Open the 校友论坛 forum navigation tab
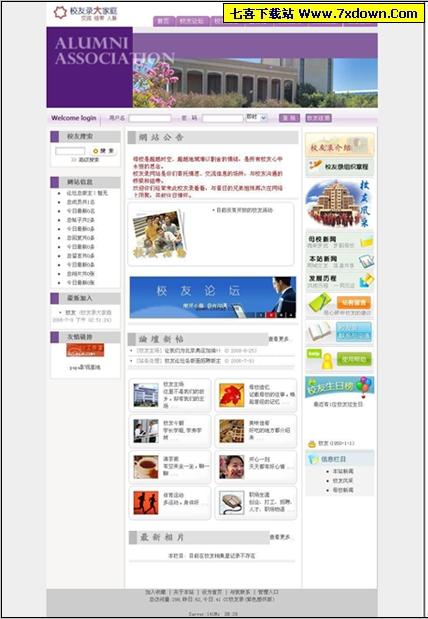This screenshot has width=428, height=619. click(192, 21)
